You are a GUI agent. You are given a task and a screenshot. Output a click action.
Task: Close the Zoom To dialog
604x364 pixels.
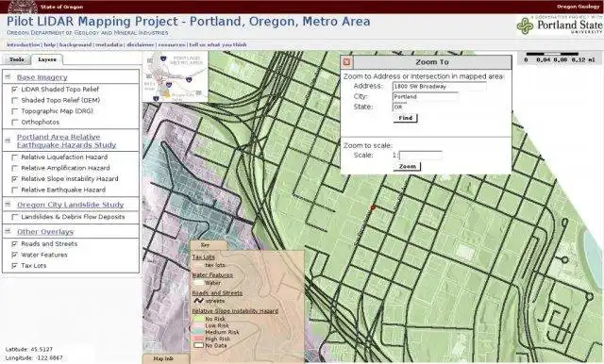tap(346, 62)
